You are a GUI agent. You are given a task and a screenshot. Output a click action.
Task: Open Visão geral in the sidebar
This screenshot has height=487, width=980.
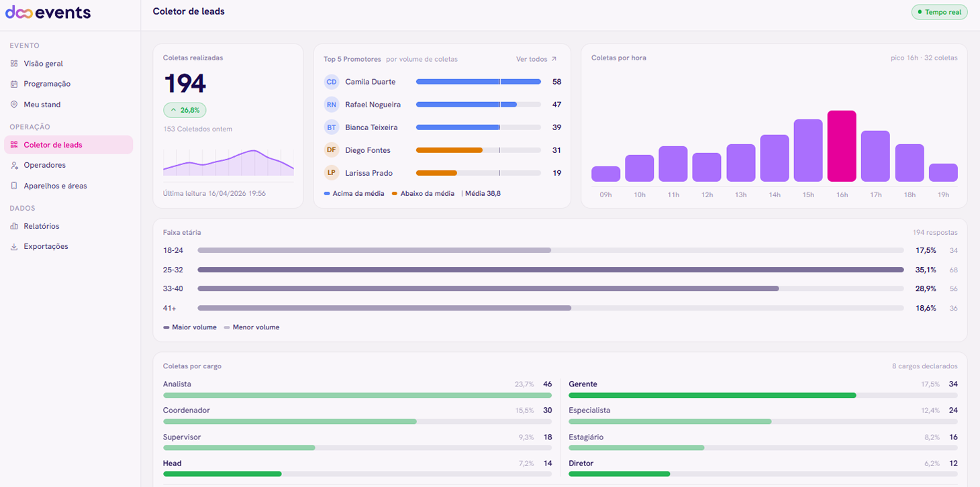point(68,64)
